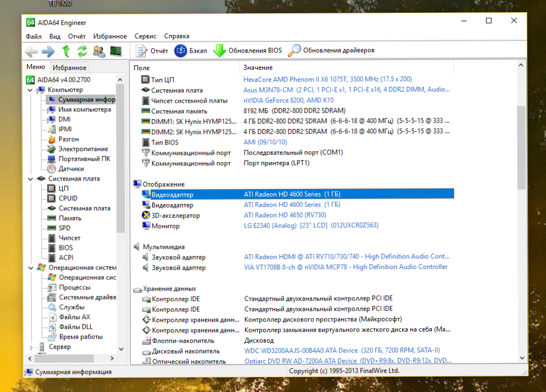Viewport: 546px width, 392px height.
Task: Open the Сервис menu
Action: (145, 36)
